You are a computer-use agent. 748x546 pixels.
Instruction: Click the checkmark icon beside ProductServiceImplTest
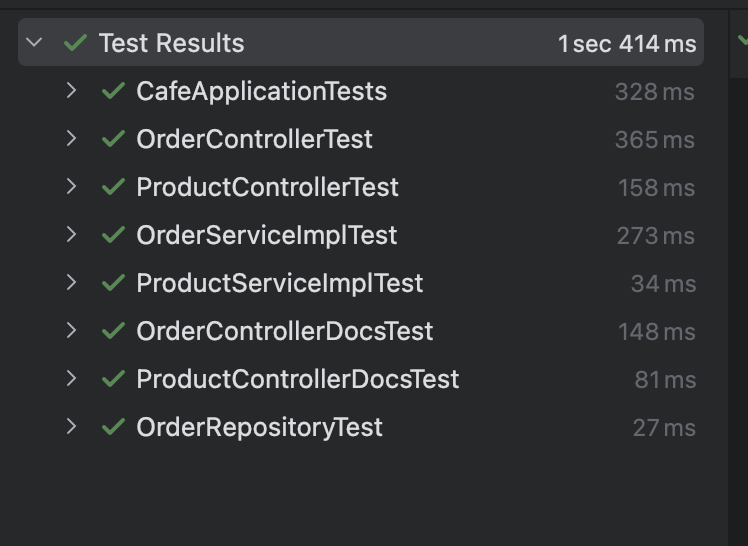(113, 283)
